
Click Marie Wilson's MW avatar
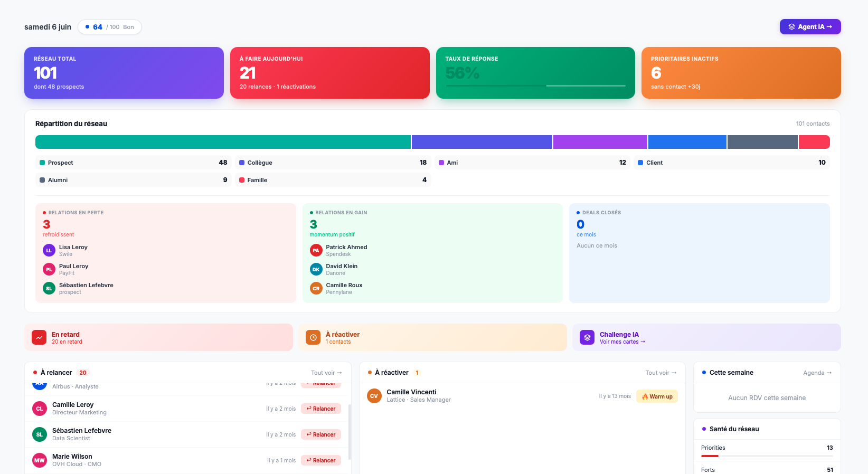coord(40,460)
